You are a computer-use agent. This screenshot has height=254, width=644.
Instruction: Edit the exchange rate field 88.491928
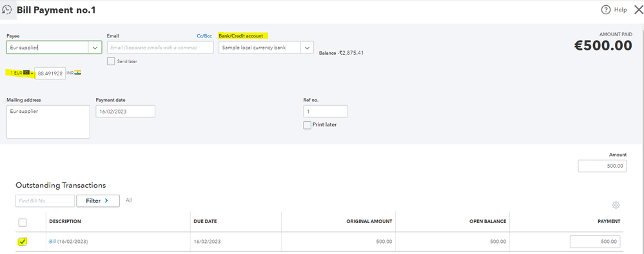50,73
